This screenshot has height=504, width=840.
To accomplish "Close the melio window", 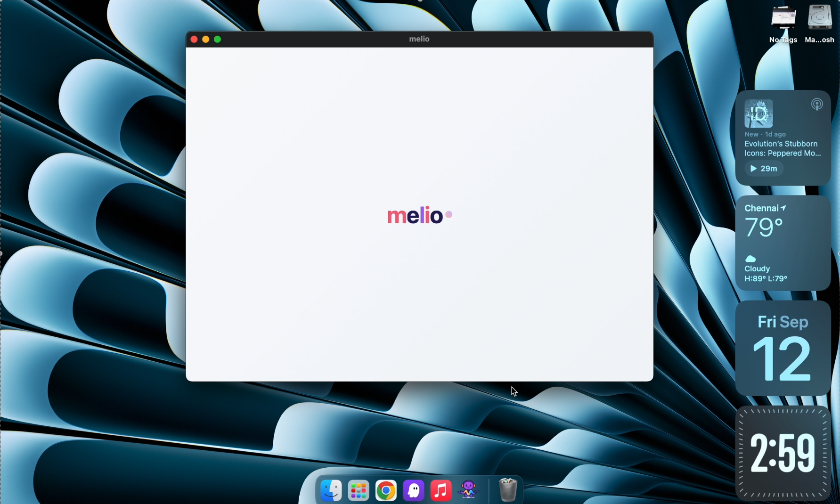I will click(x=194, y=40).
